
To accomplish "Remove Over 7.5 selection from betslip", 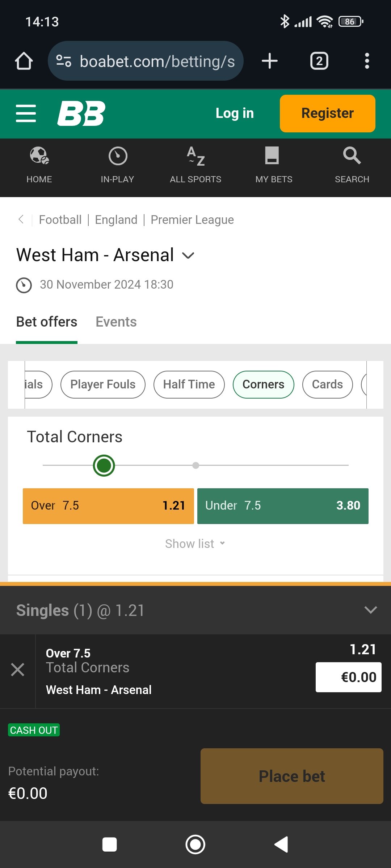I will pos(17,670).
